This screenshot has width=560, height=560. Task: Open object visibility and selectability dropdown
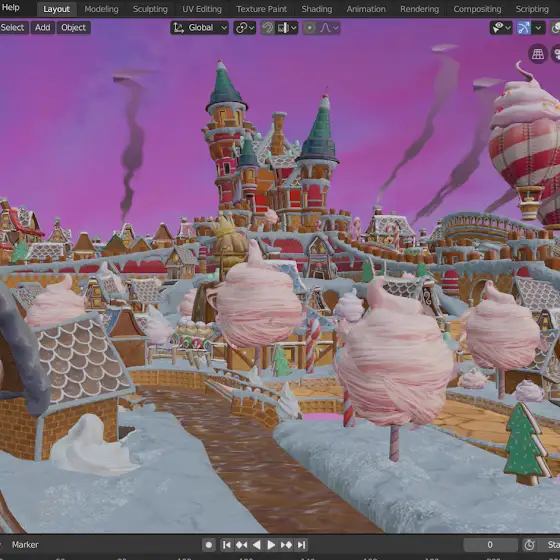[x=501, y=28]
